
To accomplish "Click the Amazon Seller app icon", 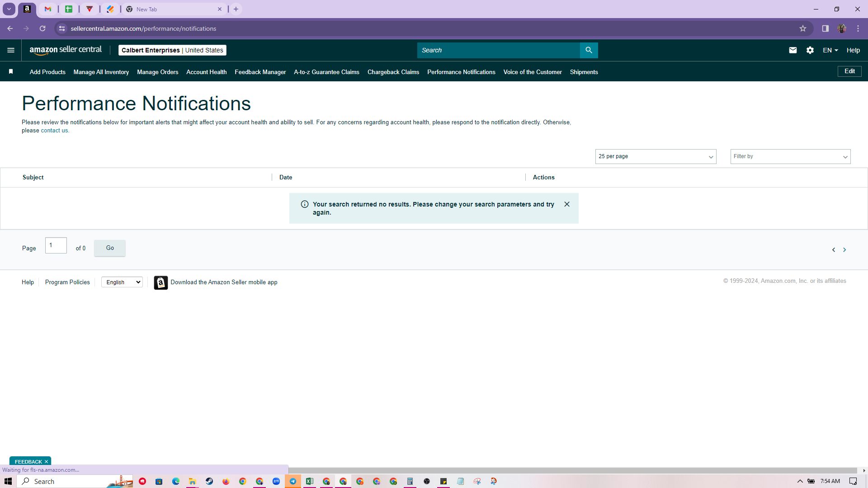I will point(160,282).
